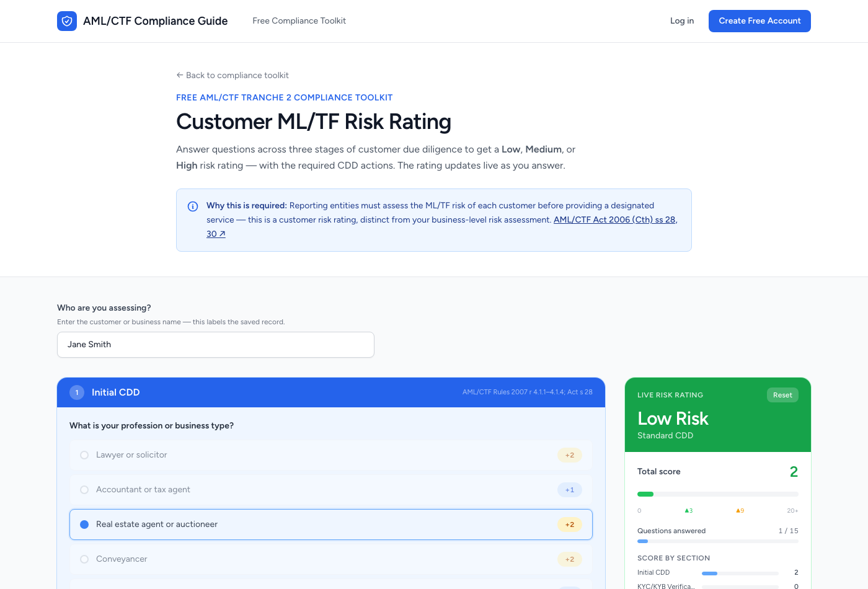Reset the live risk rating
Screen dimensions: 868x589
782,395
